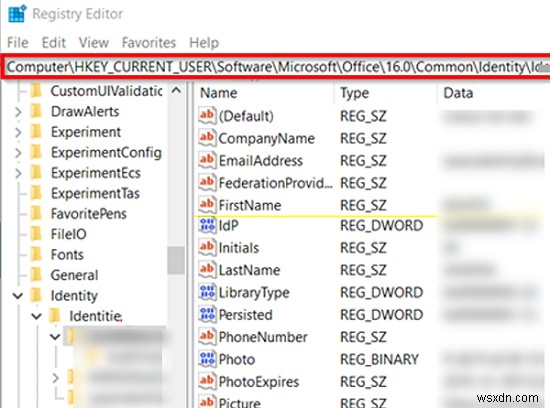
Task: Click the CustomUIValidation folder icon
Action: coord(36,91)
